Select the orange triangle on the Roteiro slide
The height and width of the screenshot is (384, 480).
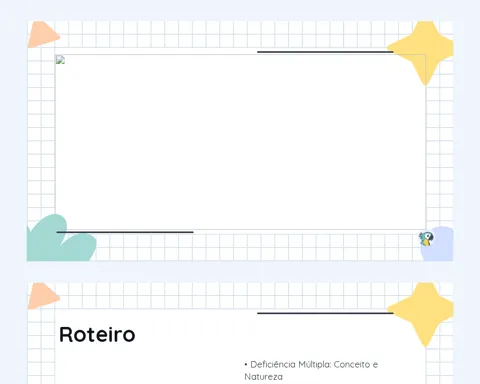(x=43, y=296)
